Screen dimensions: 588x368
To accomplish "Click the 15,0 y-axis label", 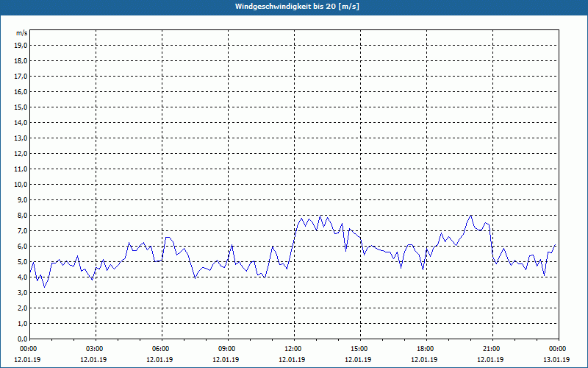I will tap(21, 107).
